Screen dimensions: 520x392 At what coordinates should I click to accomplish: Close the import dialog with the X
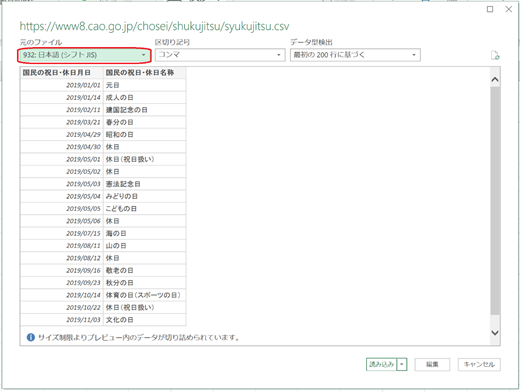click(x=509, y=9)
